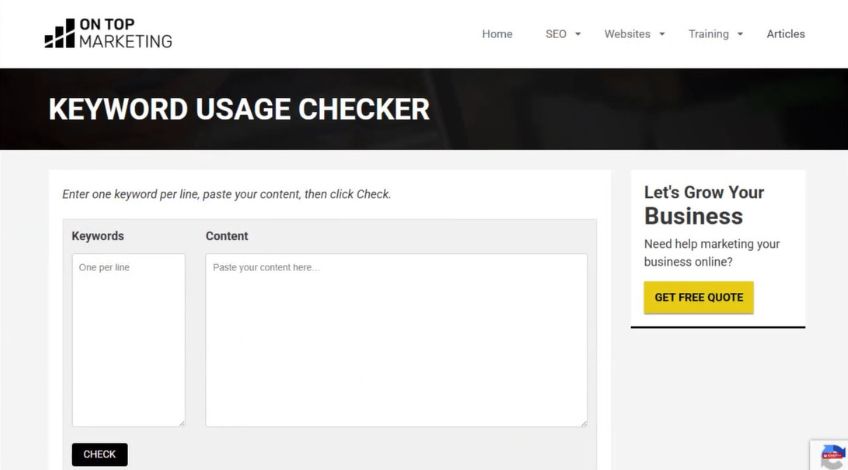Image resolution: width=848 pixels, height=470 pixels.
Task: Open the SEO menu item
Action: [555, 34]
